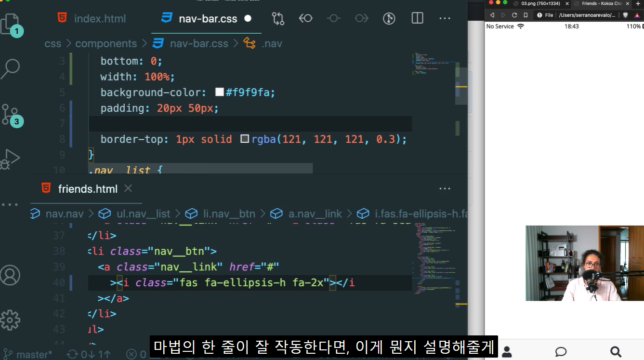
Task: Click line number 7 in nav-bar.css
Action: point(62,124)
